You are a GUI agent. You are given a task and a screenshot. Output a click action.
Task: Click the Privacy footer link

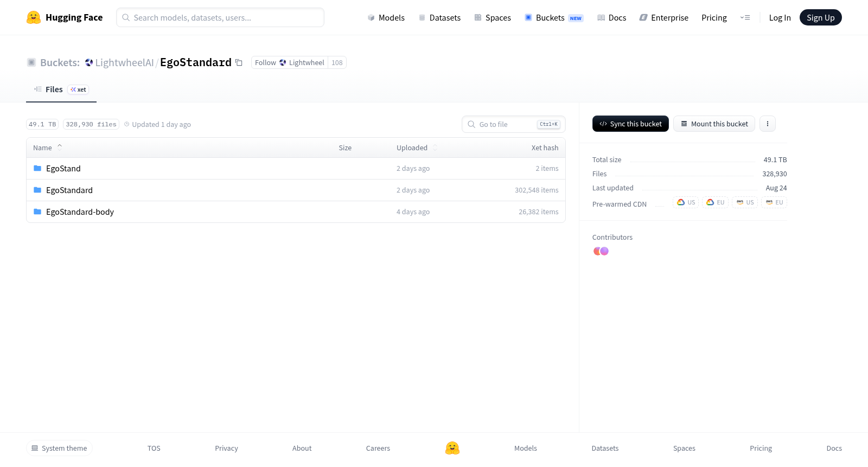226,448
